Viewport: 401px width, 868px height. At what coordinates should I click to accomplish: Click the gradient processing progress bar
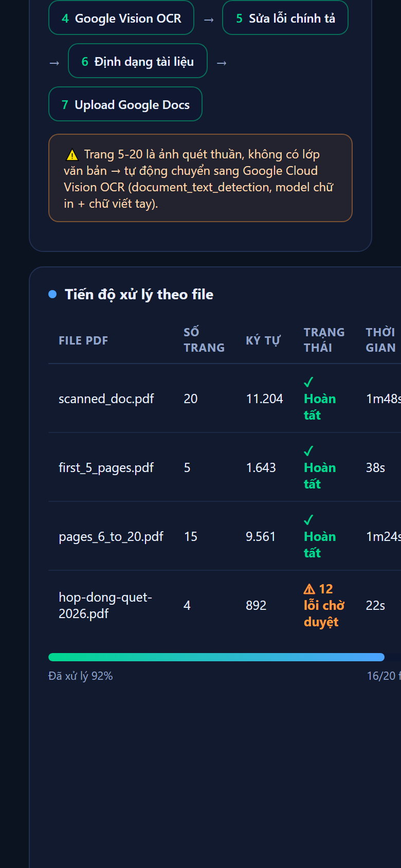216,657
